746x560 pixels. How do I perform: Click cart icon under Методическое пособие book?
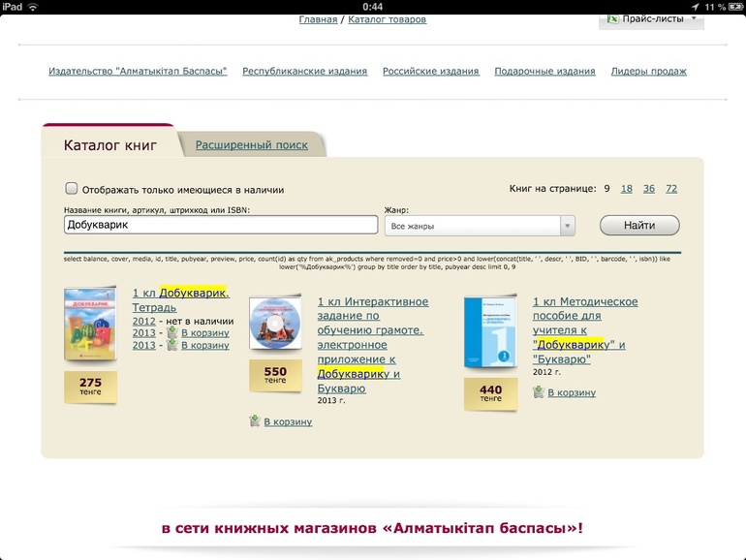[x=538, y=392]
